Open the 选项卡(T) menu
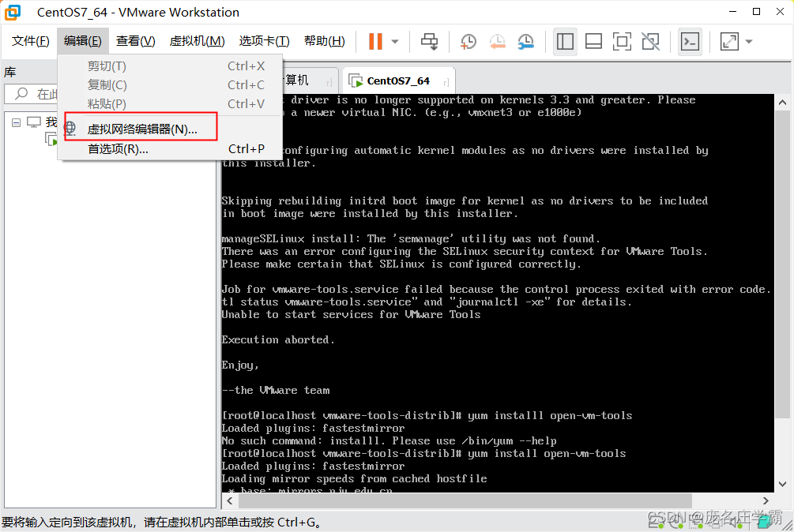The image size is (794, 532). pyautogui.click(x=264, y=41)
